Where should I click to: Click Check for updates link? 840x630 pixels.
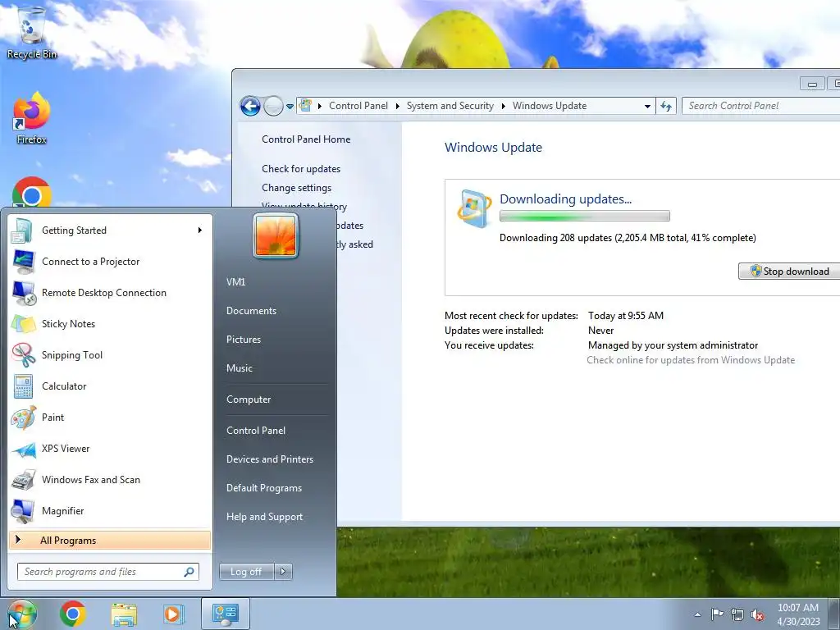click(x=301, y=169)
